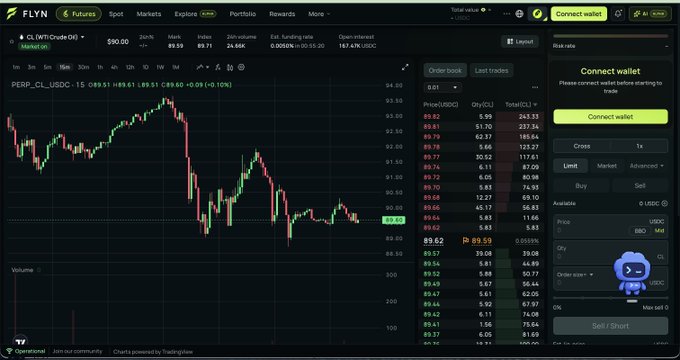The height and width of the screenshot is (360, 680).
Task: Expand chart to fullscreen
Action: point(405,67)
